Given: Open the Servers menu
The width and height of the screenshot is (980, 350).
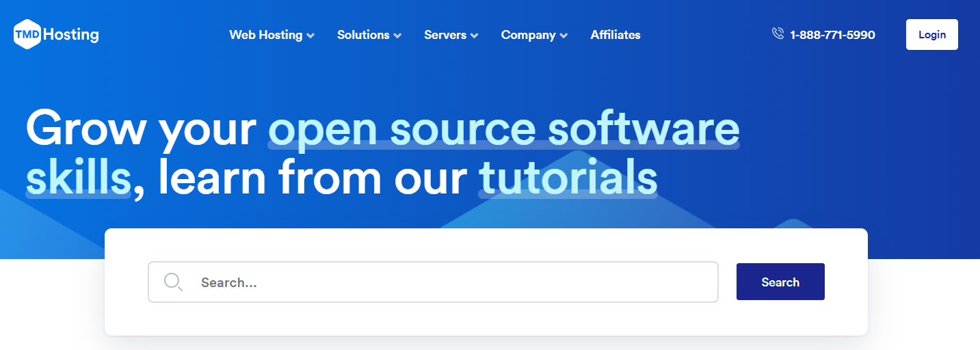Looking at the screenshot, I should pos(451,35).
